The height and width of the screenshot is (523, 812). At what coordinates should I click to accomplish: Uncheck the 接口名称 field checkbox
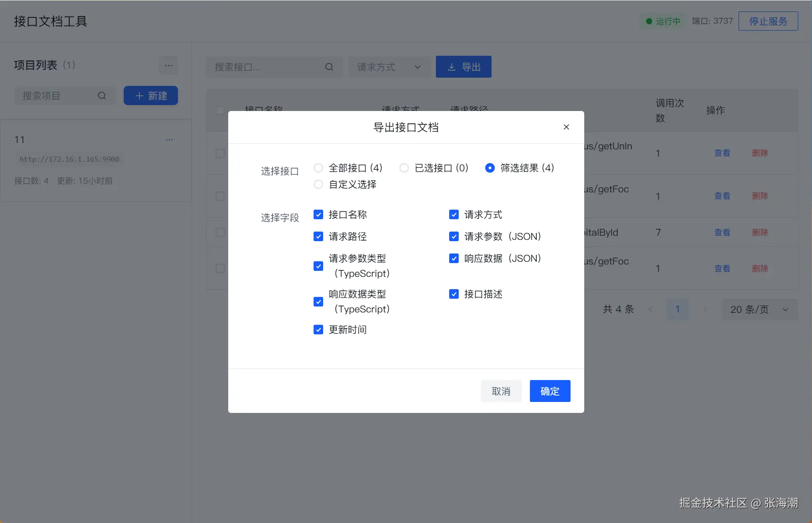click(x=318, y=215)
